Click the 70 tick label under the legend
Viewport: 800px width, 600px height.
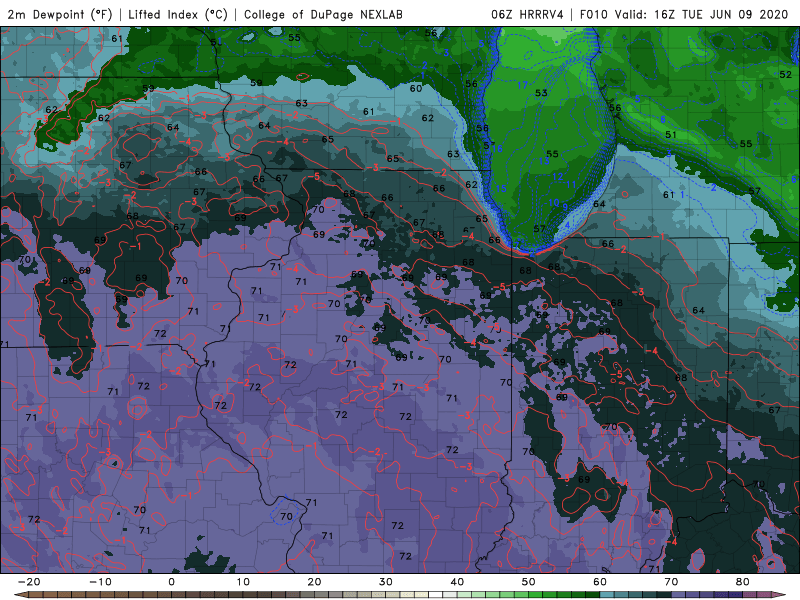click(671, 582)
